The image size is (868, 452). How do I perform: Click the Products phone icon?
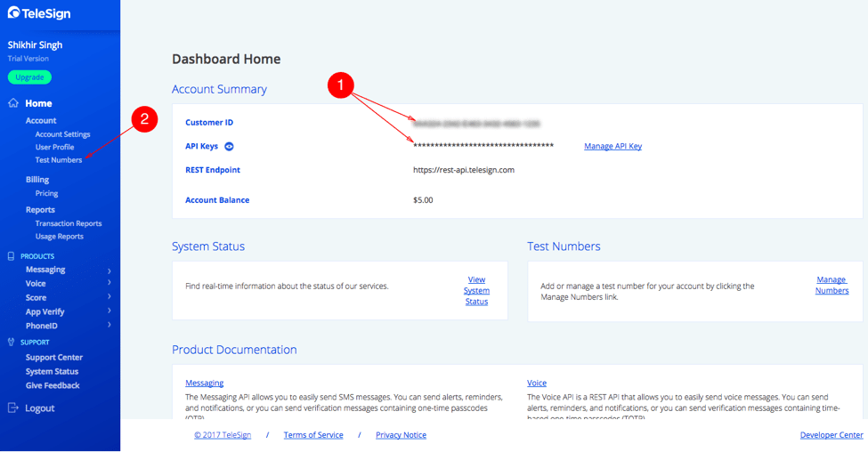click(11, 256)
